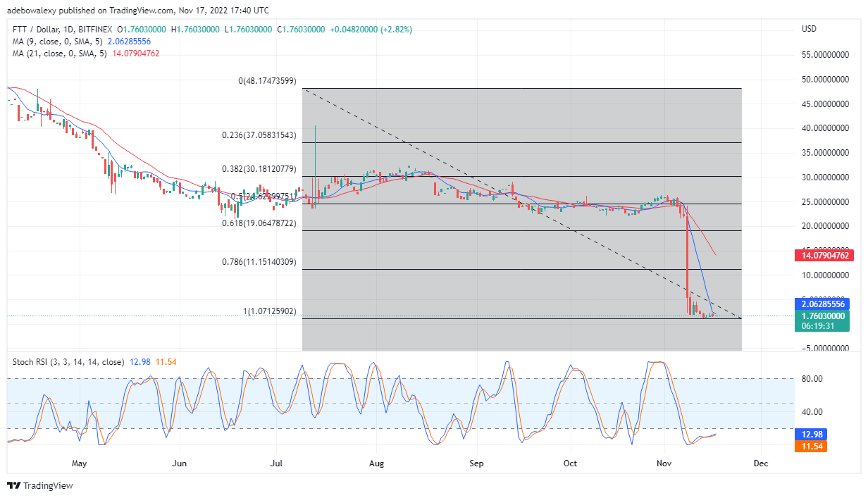The image size is (868, 498).
Task: Click the blue Stoch RSI legend value 12.98
Action: (139, 361)
